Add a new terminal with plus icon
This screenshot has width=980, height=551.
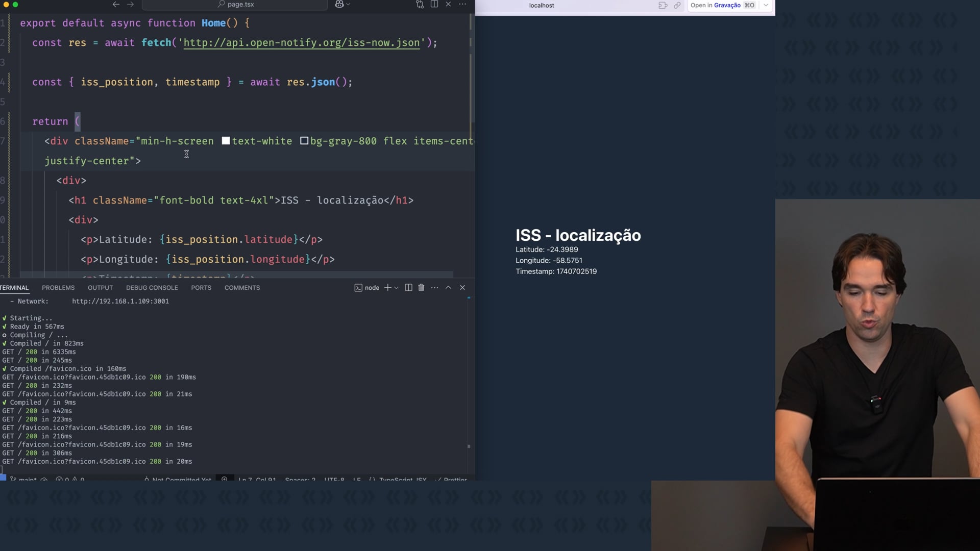click(387, 288)
